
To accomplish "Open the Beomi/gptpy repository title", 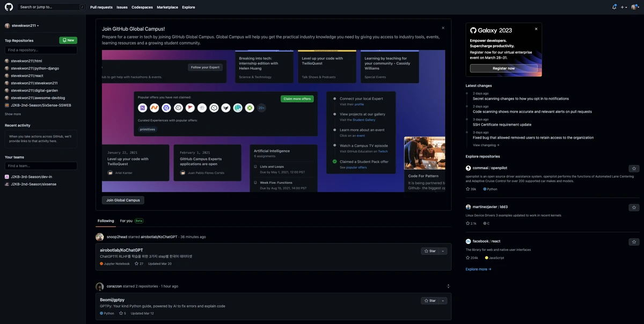I will pos(112,300).
